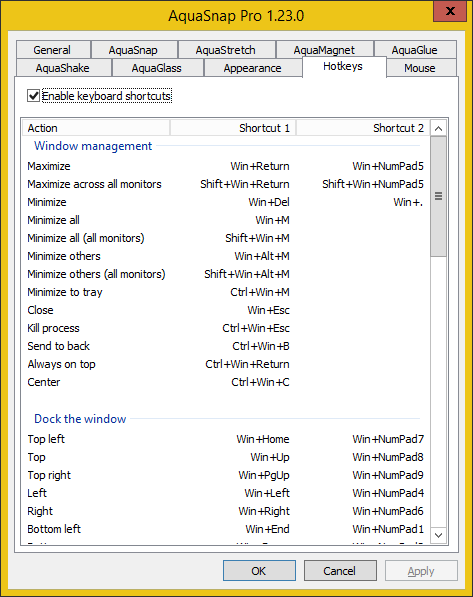Click the Win+NumPad4 shortcut cell
This screenshot has height=597, width=473.
click(x=388, y=493)
